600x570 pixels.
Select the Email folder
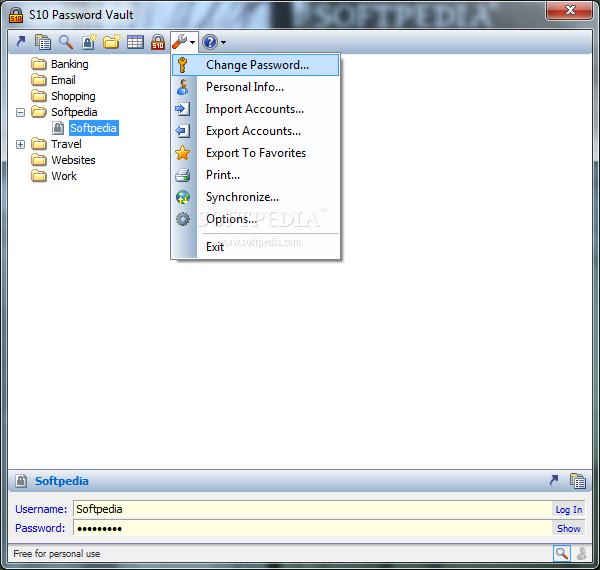(x=63, y=80)
